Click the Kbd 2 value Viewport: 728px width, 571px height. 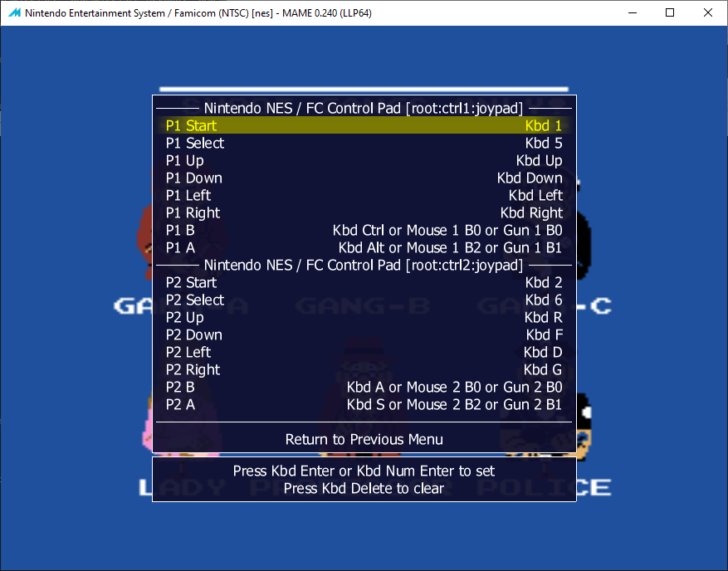coord(543,282)
